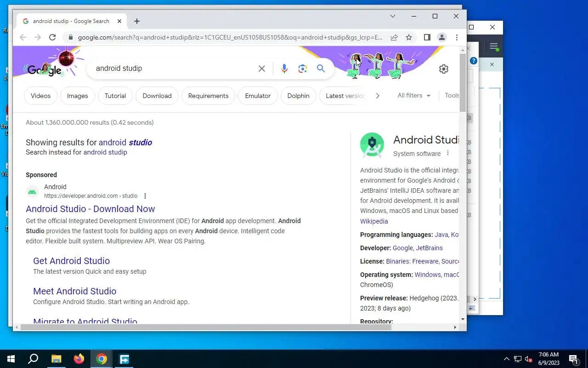Image resolution: width=588 pixels, height=368 pixels.
Task: Select the Emulator chip
Action: 258,96
